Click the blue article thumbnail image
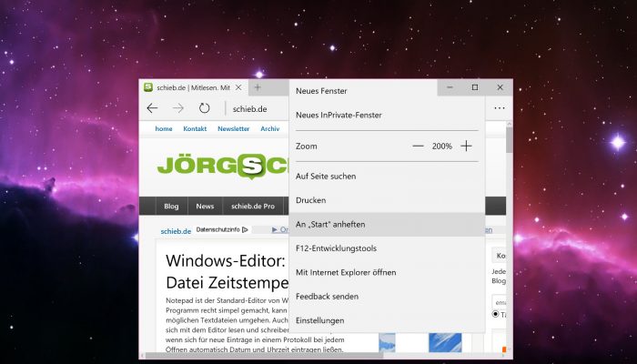The image size is (637, 364). coord(445,342)
